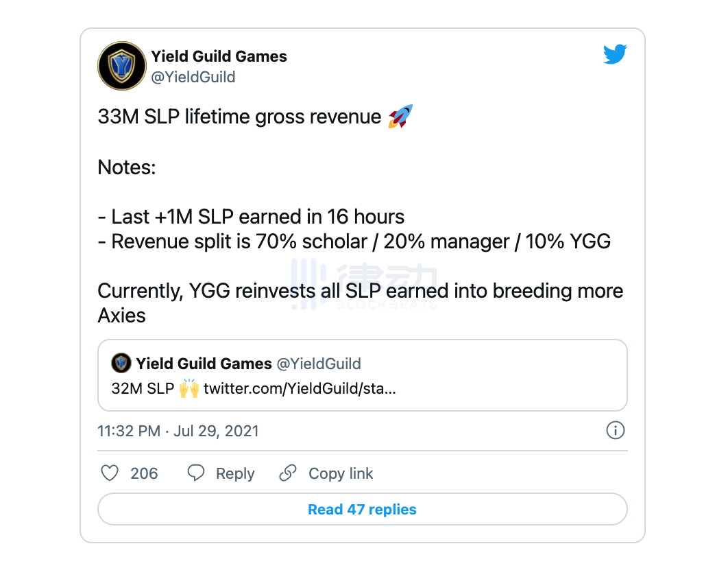Click the 33M SLP lifetime gross revenue text
The image size is (728, 568).
pyautogui.click(x=239, y=117)
